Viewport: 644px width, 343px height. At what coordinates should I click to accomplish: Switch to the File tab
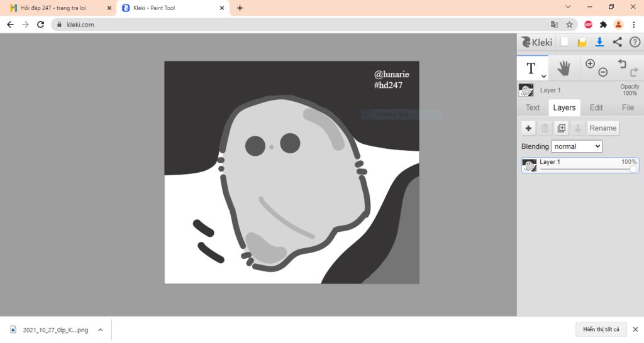[628, 107]
